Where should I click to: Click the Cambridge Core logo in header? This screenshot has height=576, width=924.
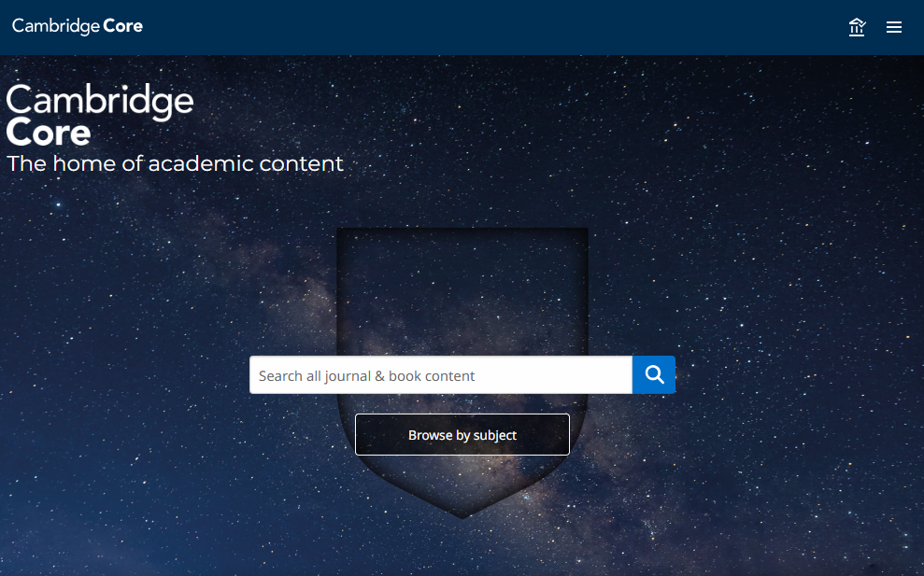coord(78,26)
